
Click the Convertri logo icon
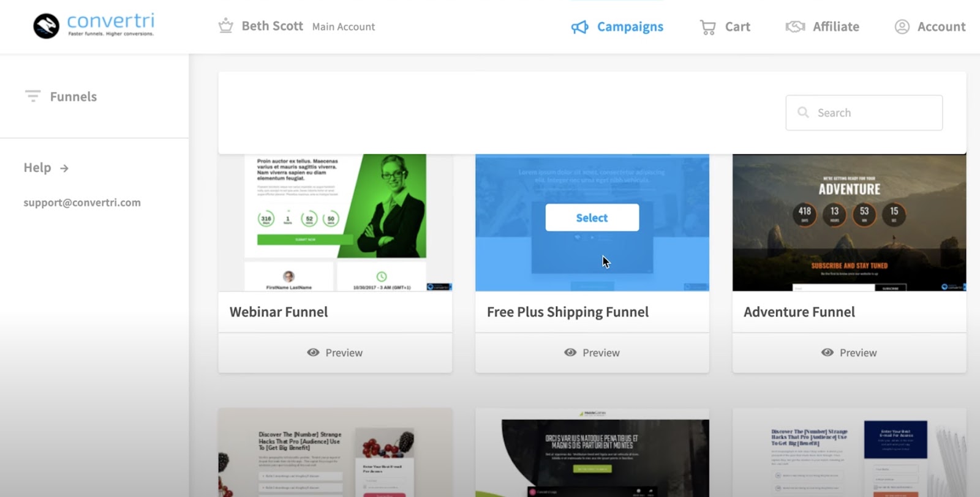pos(46,26)
